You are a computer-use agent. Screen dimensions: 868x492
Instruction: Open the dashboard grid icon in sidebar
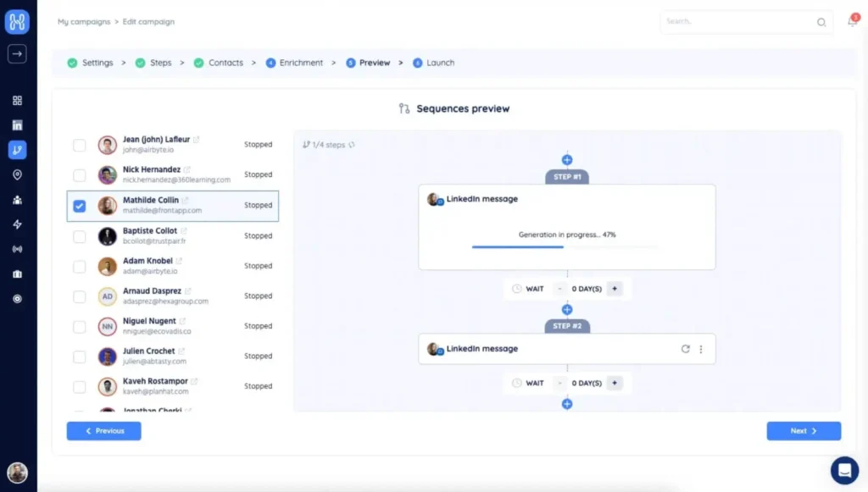click(x=17, y=101)
